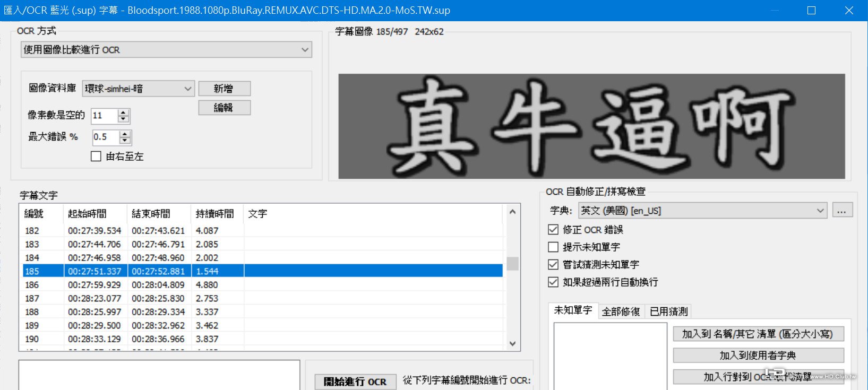Click the unknown words list box
Image resolution: width=868 pixels, height=390 pixels.
coord(611,356)
